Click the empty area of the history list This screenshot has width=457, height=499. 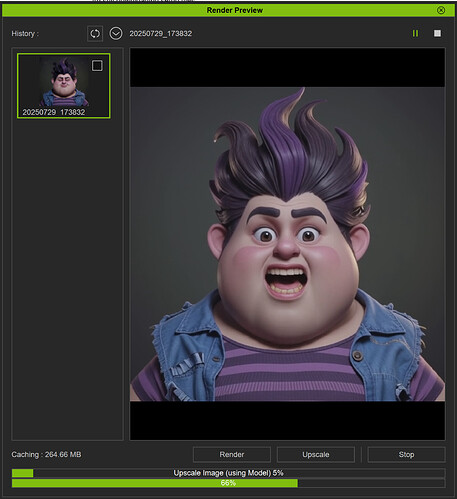point(67,277)
